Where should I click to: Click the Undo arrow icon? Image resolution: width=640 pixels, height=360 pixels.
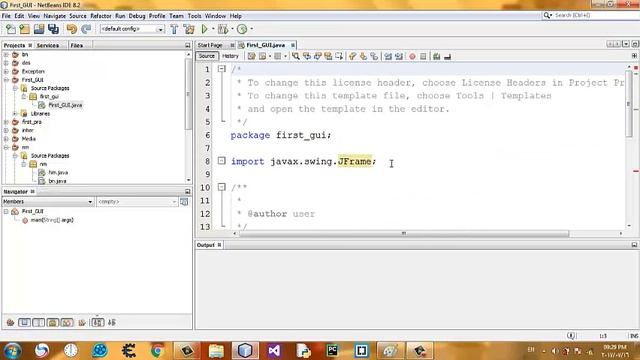pyautogui.click(x=72, y=29)
